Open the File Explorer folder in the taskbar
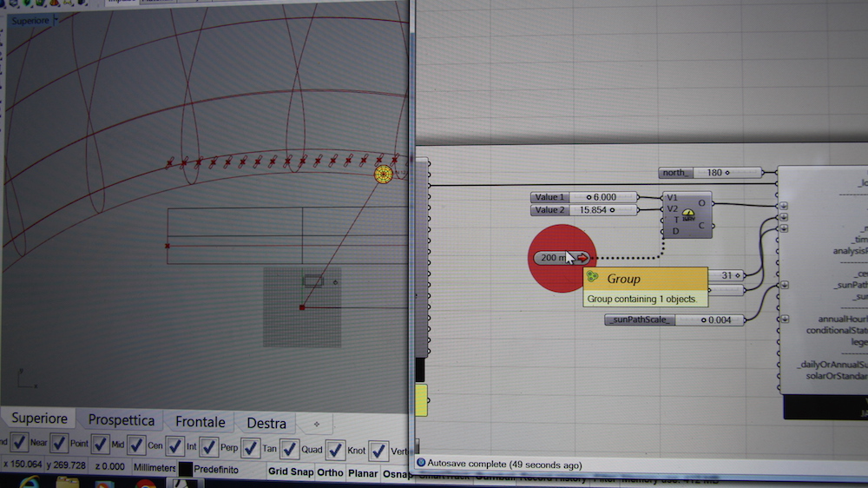This screenshot has width=868, height=488. click(68, 483)
